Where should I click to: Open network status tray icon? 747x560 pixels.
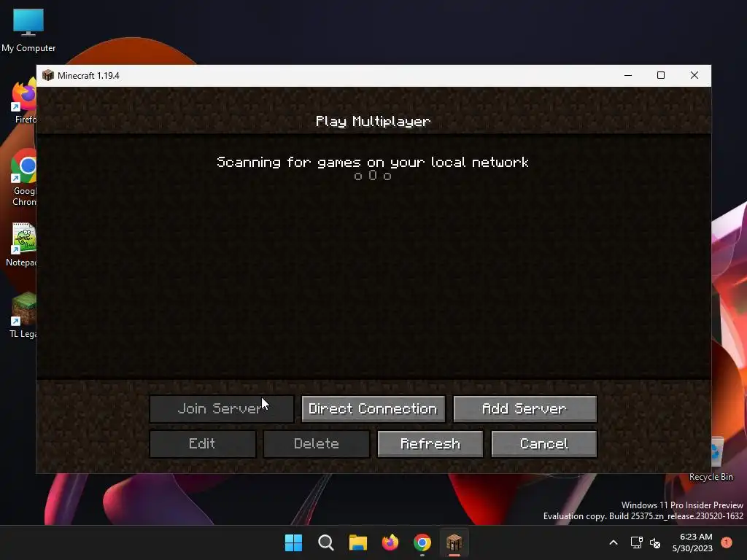(636, 542)
